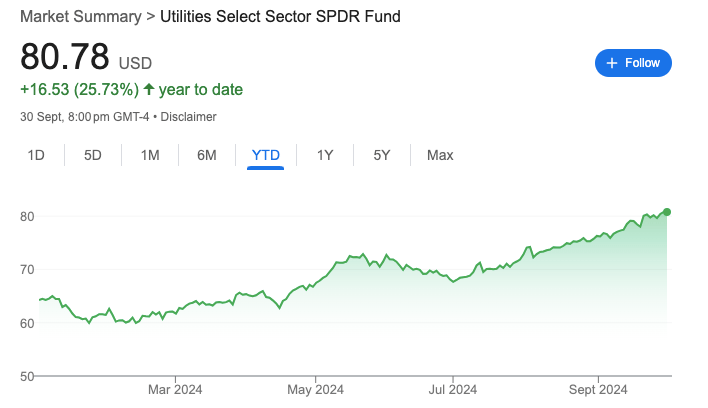This screenshot has height=408, width=708.
Task: Switch to the 1M range tab
Action: point(150,155)
